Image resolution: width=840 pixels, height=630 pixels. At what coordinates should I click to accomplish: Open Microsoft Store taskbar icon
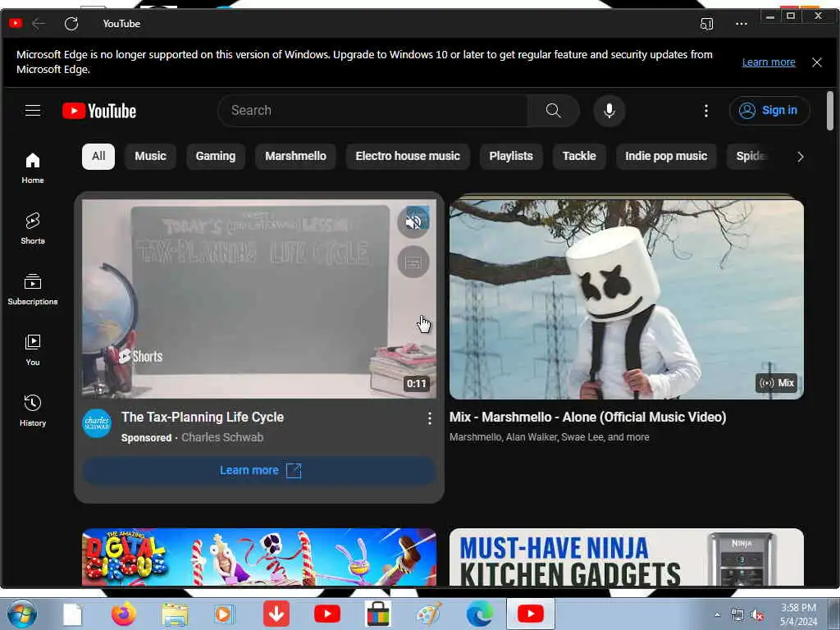[x=377, y=614]
